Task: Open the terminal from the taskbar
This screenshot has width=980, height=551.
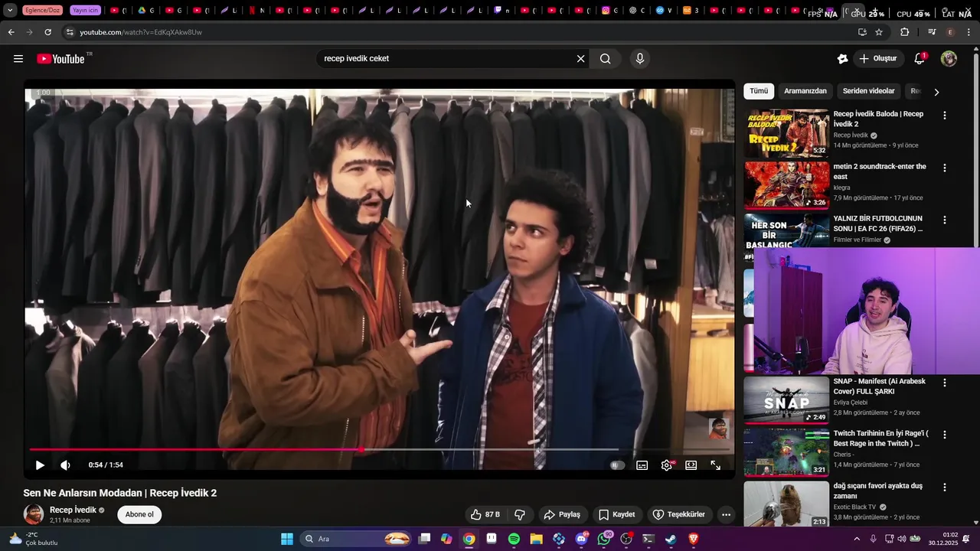Action: (648, 539)
